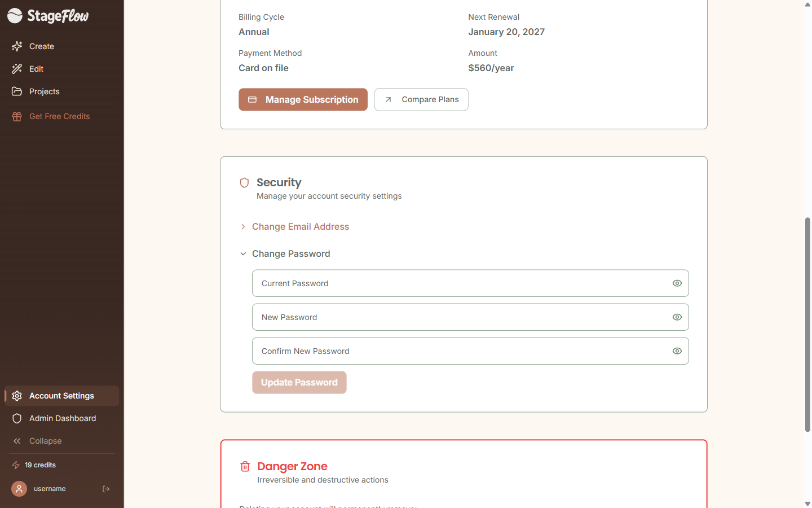The image size is (812, 508).
Task: Select Account Settings in the sidebar
Action: pos(62,396)
